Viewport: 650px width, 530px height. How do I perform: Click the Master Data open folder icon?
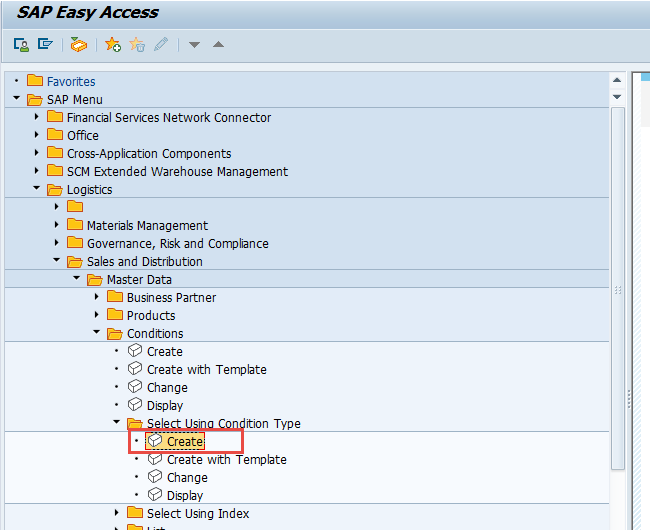tap(95, 280)
